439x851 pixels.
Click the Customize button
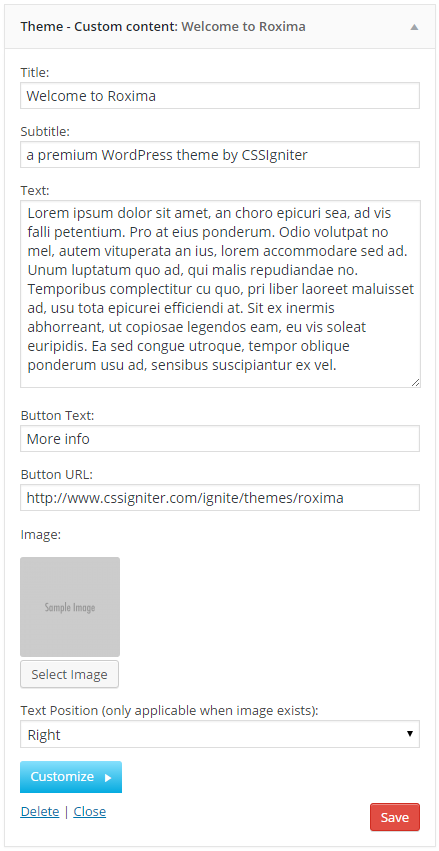pyautogui.click(x=71, y=777)
